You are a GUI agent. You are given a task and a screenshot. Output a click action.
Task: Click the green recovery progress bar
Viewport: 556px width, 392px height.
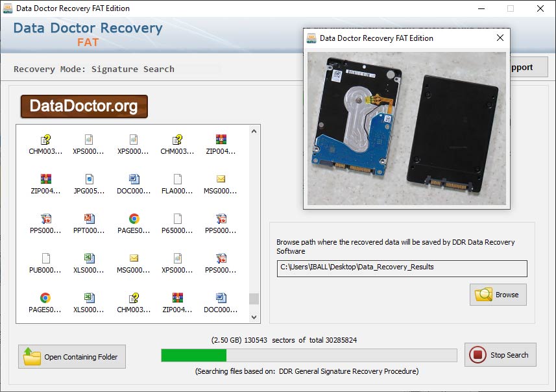click(x=195, y=354)
